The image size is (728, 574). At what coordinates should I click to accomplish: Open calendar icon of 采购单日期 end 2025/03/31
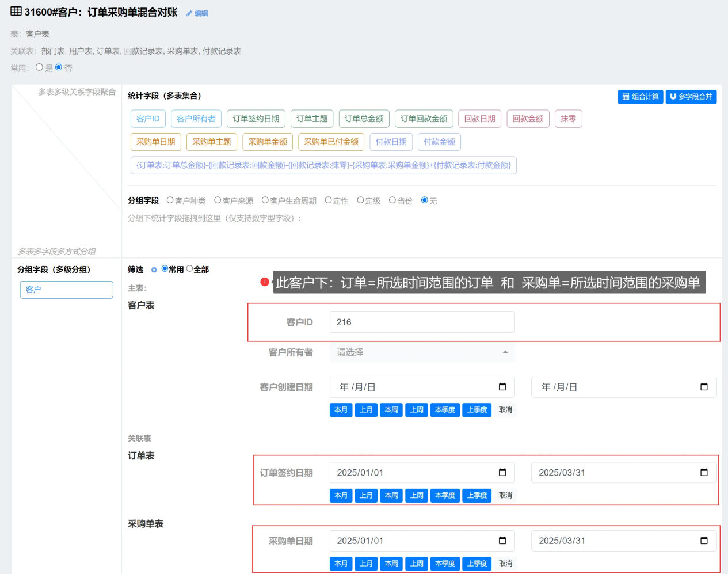pos(704,541)
